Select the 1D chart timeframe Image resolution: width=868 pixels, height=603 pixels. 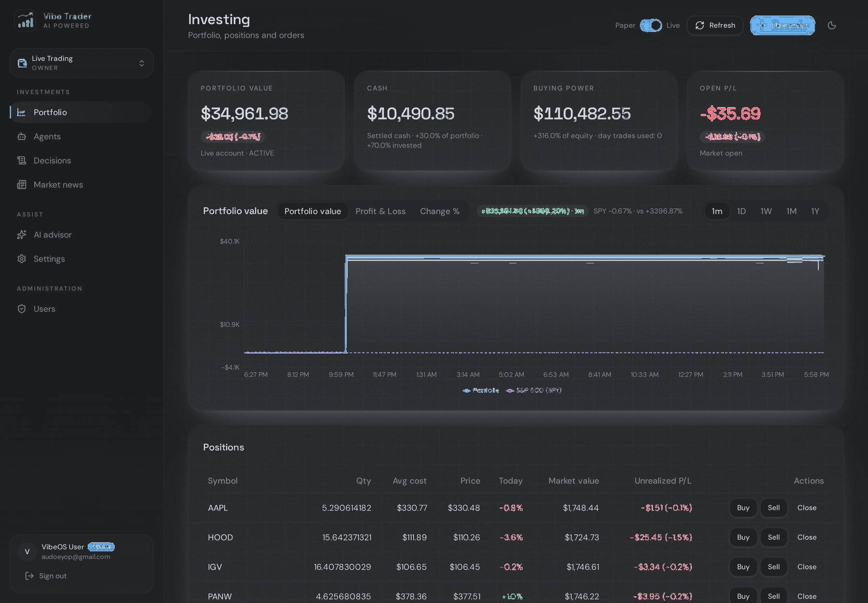742,211
